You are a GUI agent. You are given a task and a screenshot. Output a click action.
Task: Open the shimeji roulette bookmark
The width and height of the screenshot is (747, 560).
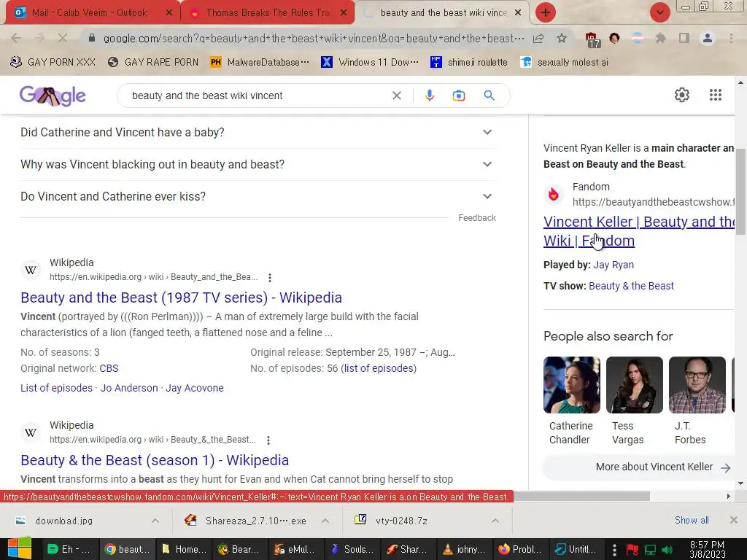469,62
